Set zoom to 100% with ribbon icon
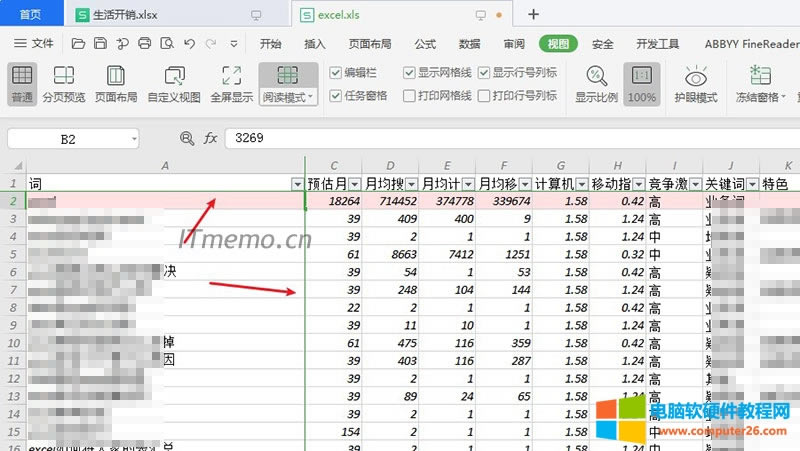 (x=642, y=84)
